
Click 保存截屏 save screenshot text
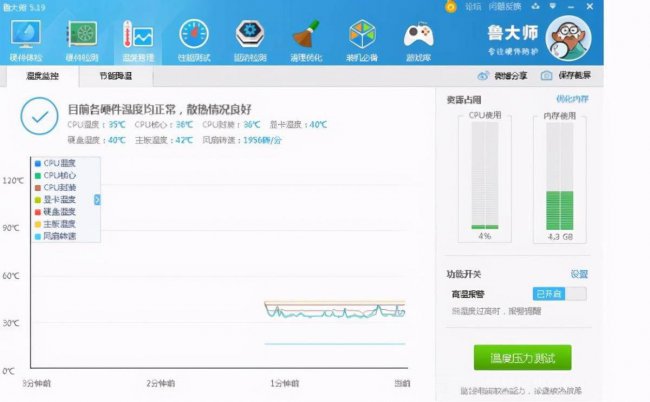pyautogui.click(x=574, y=75)
